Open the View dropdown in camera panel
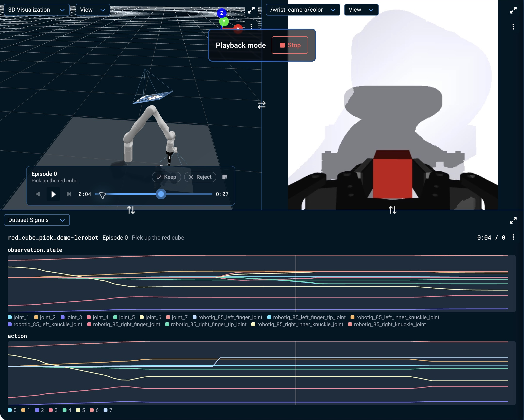This screenshot has height=420, width=524. [361, 10]
